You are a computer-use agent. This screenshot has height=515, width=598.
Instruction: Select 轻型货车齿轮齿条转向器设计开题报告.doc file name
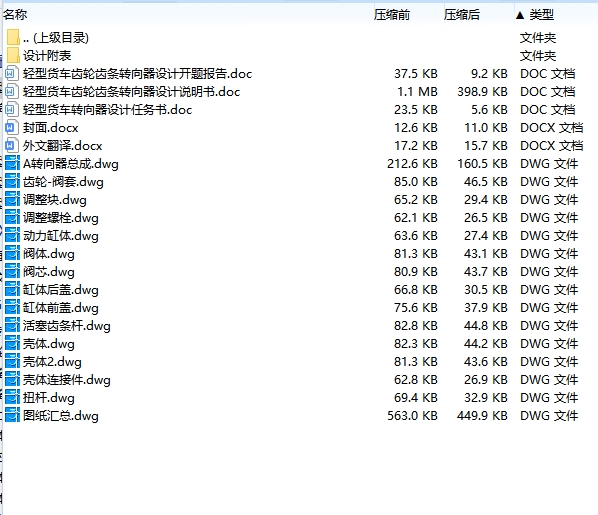pyautogui.click(x=137, y=74)
